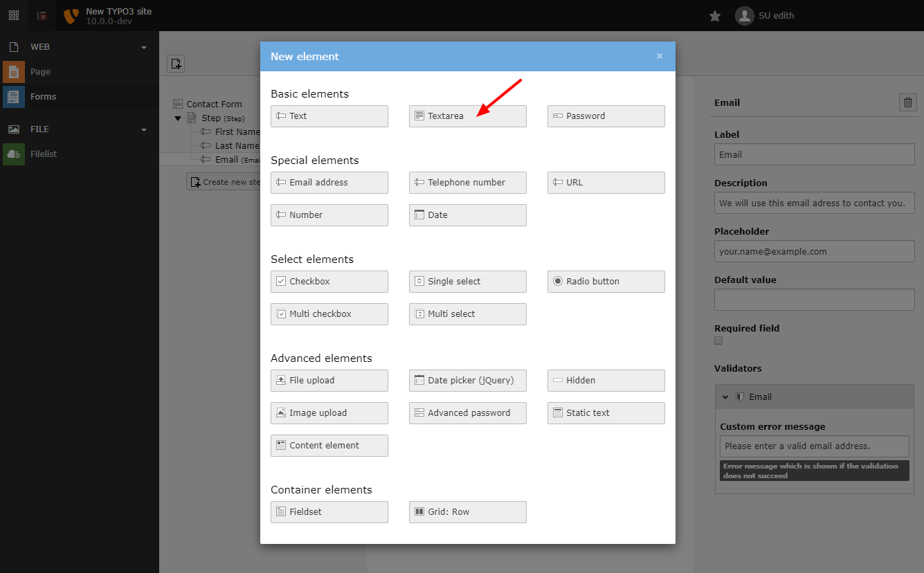Screen dimensions: 924x573
Task: Toggle the Required field checkbox
Action: [x=718, y=340]
